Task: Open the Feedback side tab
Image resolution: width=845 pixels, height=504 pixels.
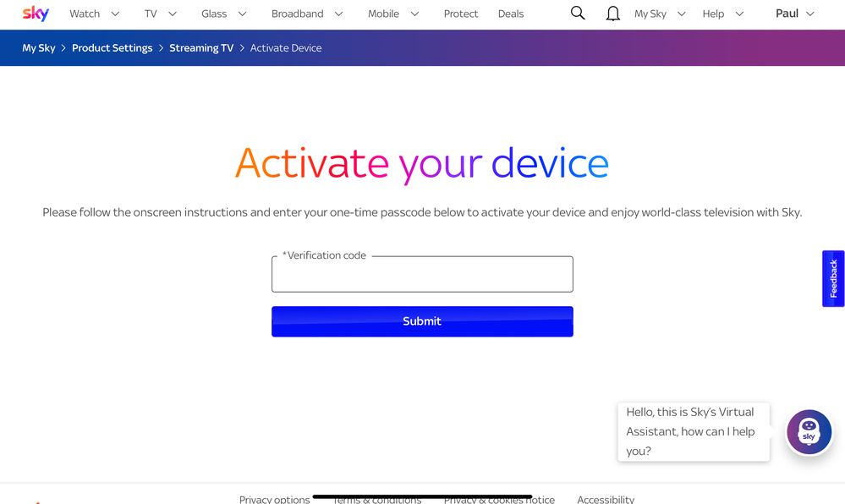Action: [833, 278]
